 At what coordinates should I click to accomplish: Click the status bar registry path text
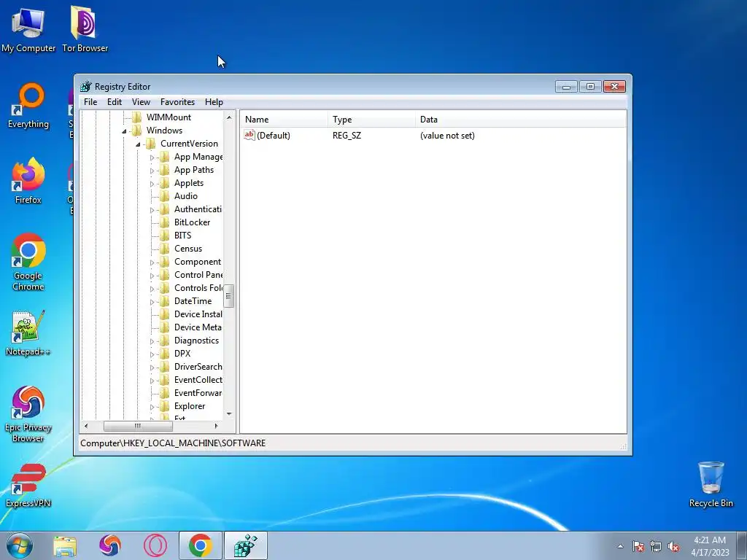pyautogui.click(x=173, y=443)
